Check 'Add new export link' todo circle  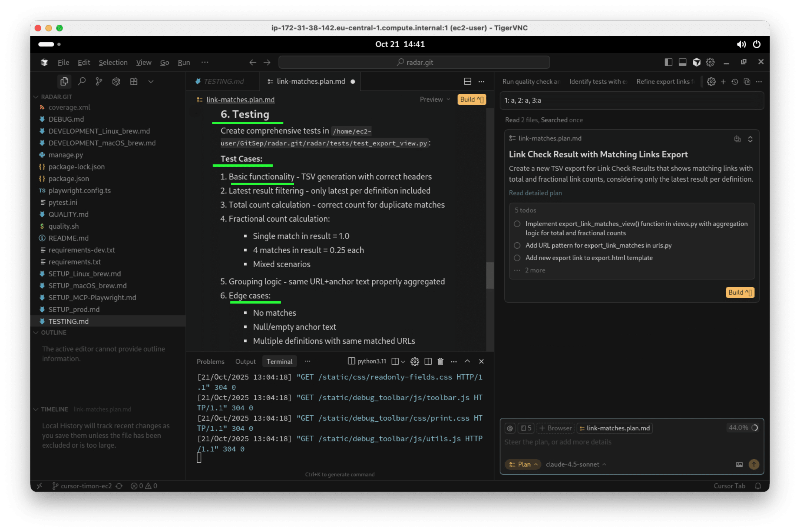pos(517,258)
